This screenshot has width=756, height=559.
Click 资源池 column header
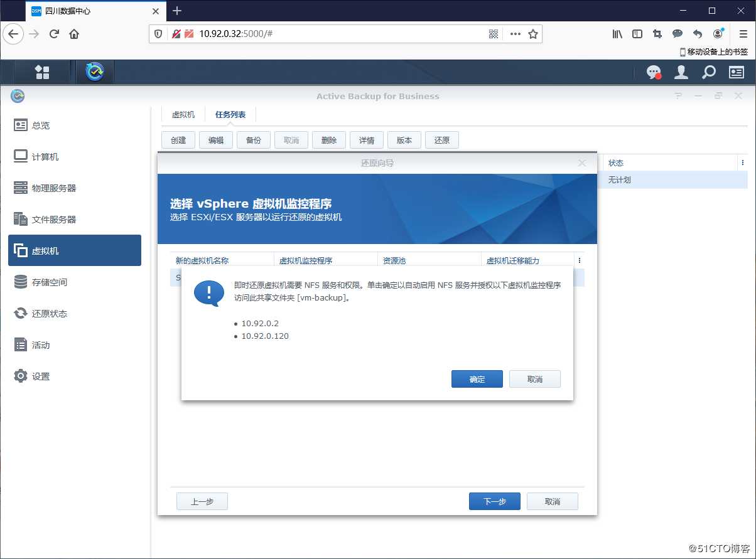[429, 260]
